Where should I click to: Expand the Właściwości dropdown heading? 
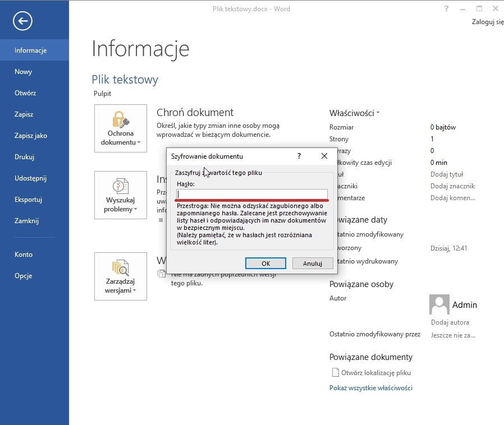coord(354,113)
